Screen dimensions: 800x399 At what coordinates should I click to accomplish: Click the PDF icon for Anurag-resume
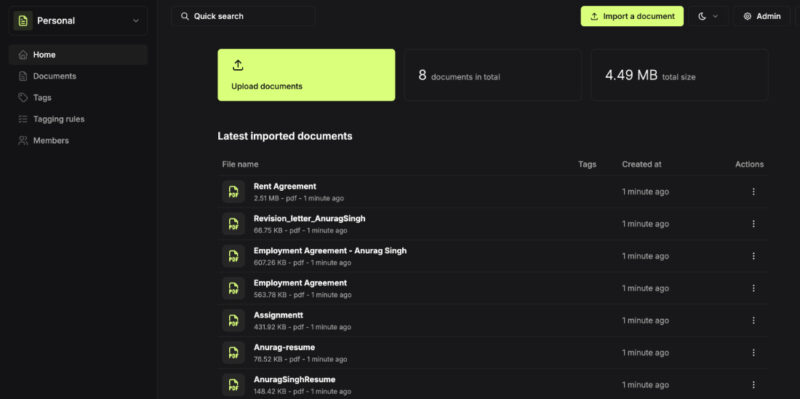click(233, 353)
